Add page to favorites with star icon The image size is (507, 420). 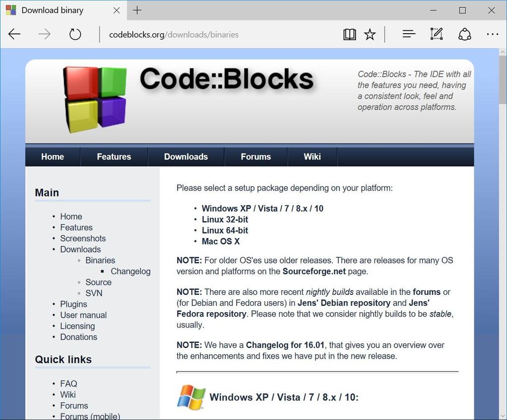[370, 34]
